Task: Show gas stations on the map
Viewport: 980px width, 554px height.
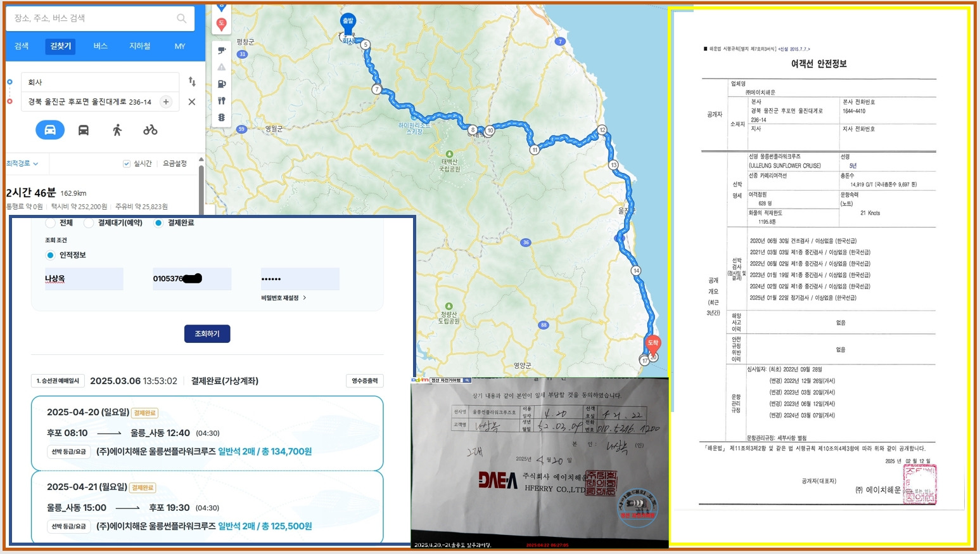Action: pyautogui.click(x=221, y=84)
